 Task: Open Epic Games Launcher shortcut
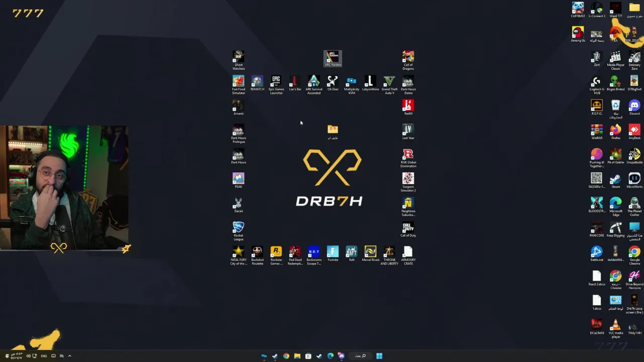coord(276,85)
